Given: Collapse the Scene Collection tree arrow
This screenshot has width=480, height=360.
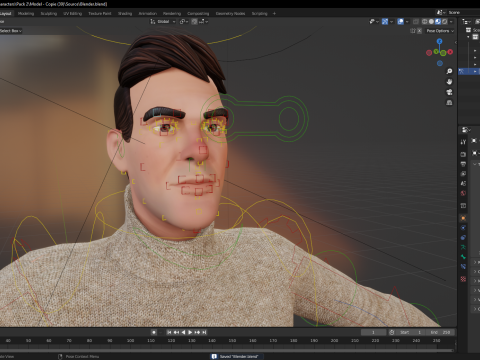Looking at the screenshot, I should [x=468, y=37].
